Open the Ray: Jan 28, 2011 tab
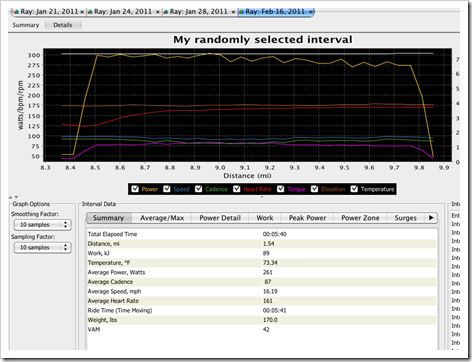The height and width of the screenshot is (362, 472). (199, 12)
